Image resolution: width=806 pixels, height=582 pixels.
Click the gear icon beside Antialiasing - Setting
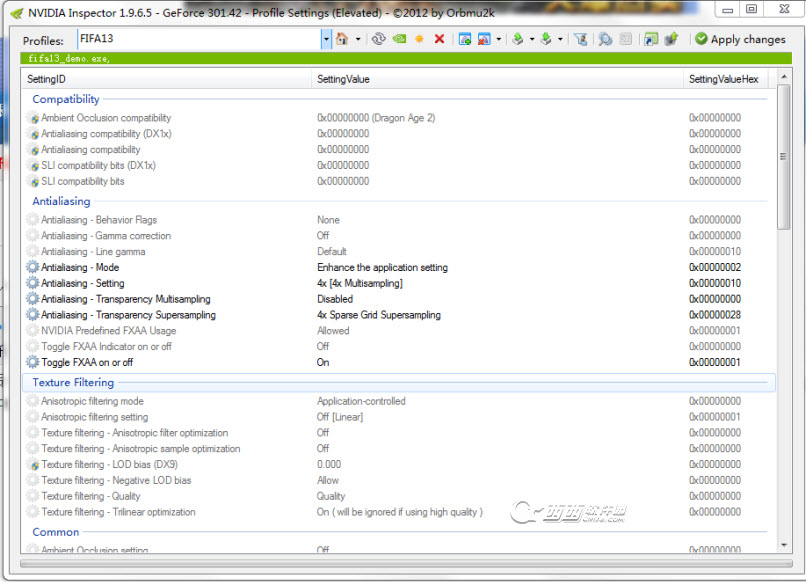pyautogui.click(x=32, y=283)
